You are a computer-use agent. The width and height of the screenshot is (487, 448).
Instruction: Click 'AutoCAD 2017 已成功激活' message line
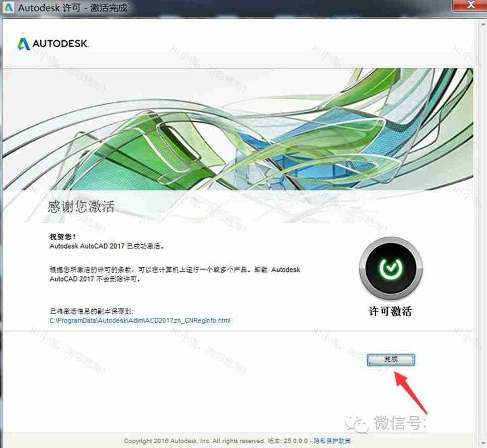pyautogui.click(x=107, y=246)
